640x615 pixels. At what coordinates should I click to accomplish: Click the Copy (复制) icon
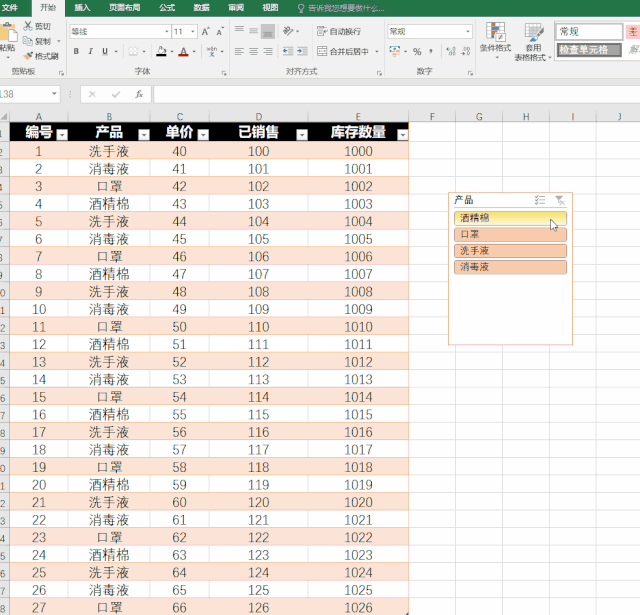(28, 41)
